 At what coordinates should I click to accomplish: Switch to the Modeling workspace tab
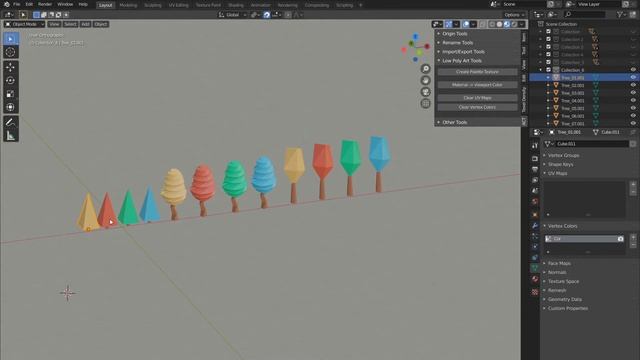pos(128,5)
